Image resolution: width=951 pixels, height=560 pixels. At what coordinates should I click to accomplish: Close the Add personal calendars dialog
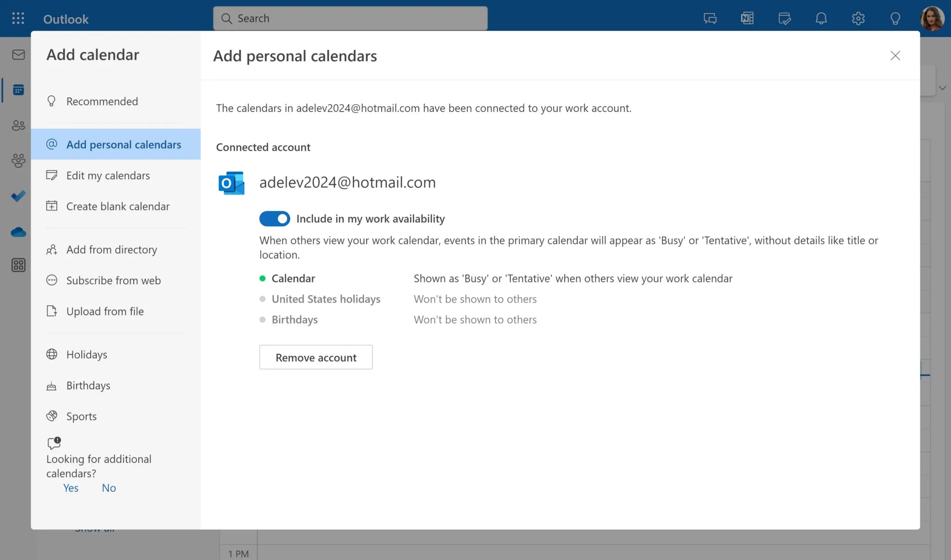coord(895,56)
